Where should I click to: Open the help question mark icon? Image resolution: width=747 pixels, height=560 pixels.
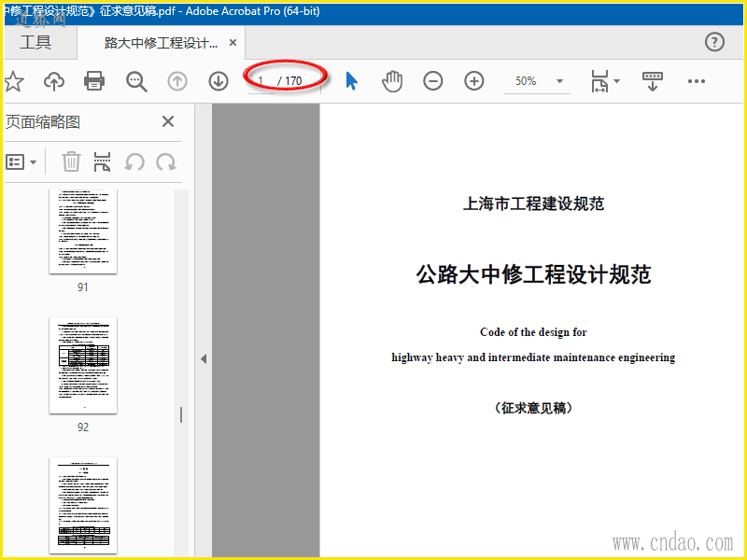(714, 42)
